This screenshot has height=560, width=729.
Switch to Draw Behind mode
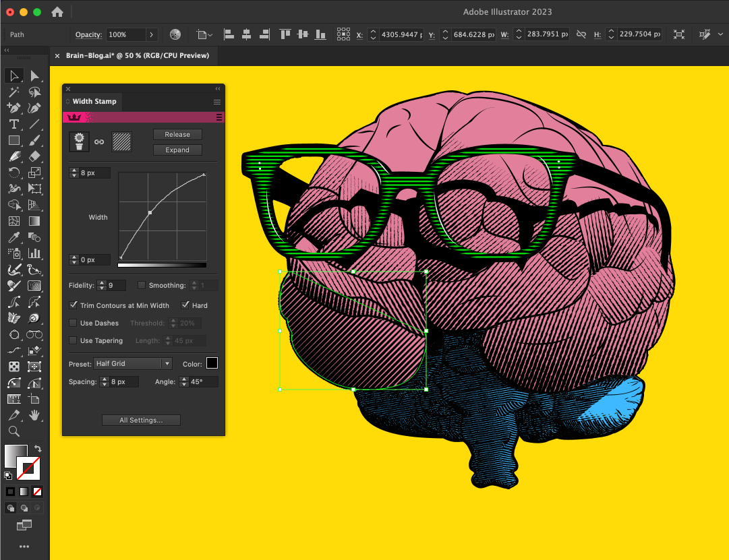[24, 508]
